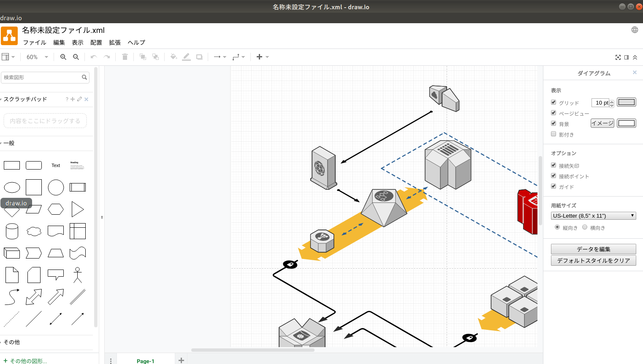
Task: Click the scratchpad edit pencil icon
Action: pyautogui.click(x=79, y=99)
